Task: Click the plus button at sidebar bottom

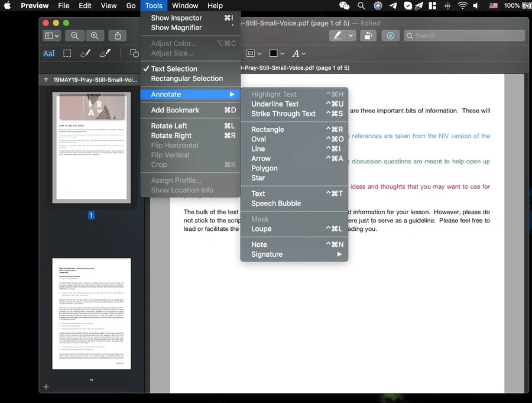Action: [x=46, y=387]
